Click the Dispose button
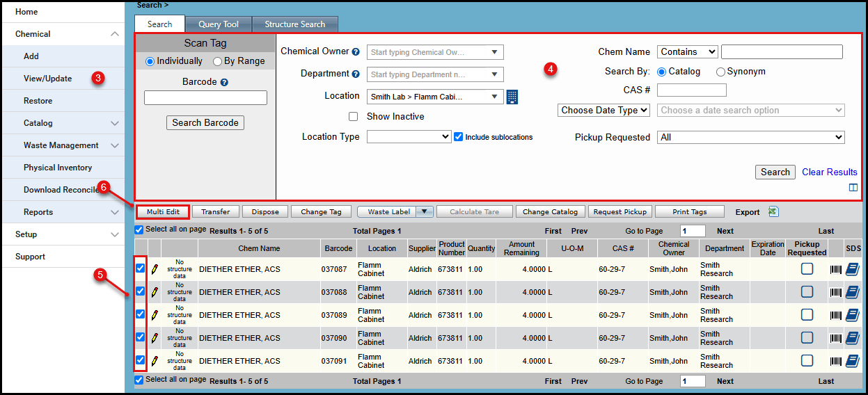 click(265, 212)
